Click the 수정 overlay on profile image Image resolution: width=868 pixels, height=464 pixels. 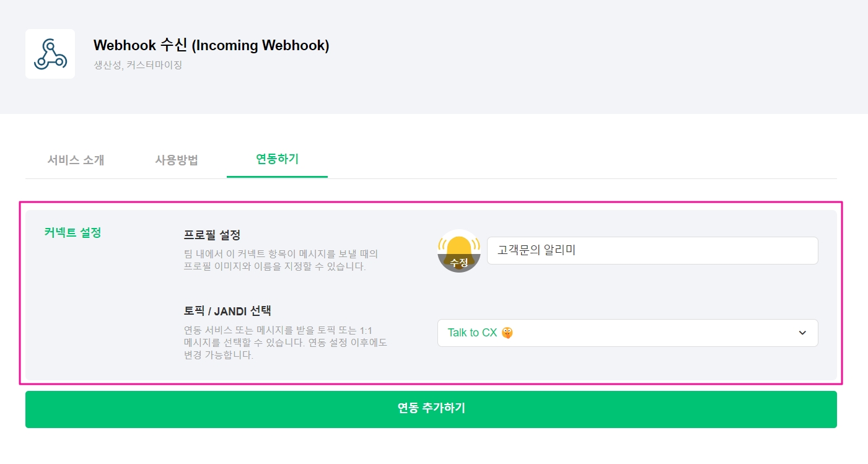coord(459,263)
